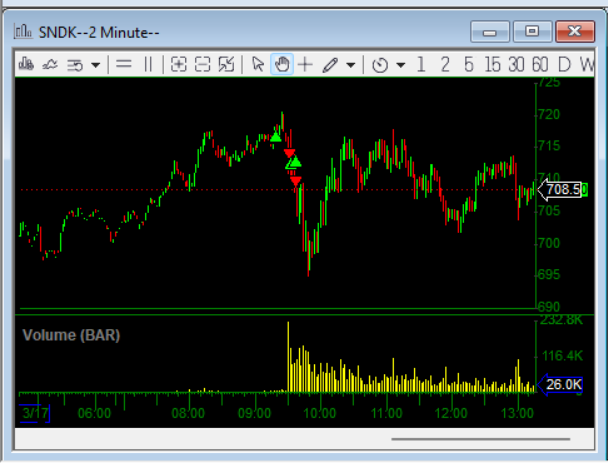Click the zoom in icon
608x463 pixels.
pos(178,64)
